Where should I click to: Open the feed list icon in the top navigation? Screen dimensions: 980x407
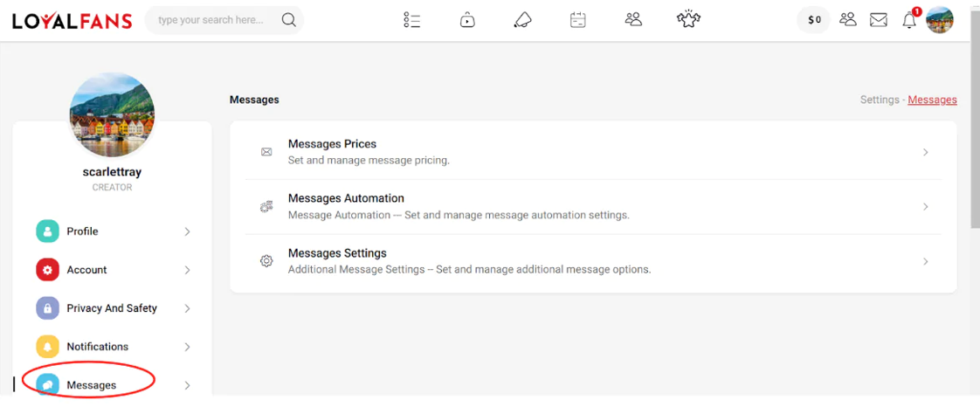tap(412, 20)
